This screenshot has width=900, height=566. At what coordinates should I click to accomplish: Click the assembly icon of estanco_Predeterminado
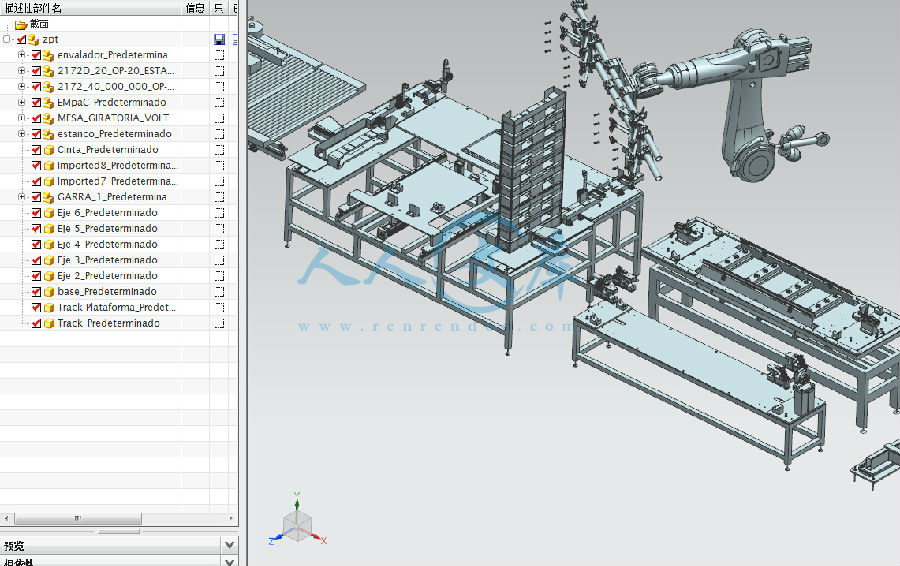click(x=49, y=134)
